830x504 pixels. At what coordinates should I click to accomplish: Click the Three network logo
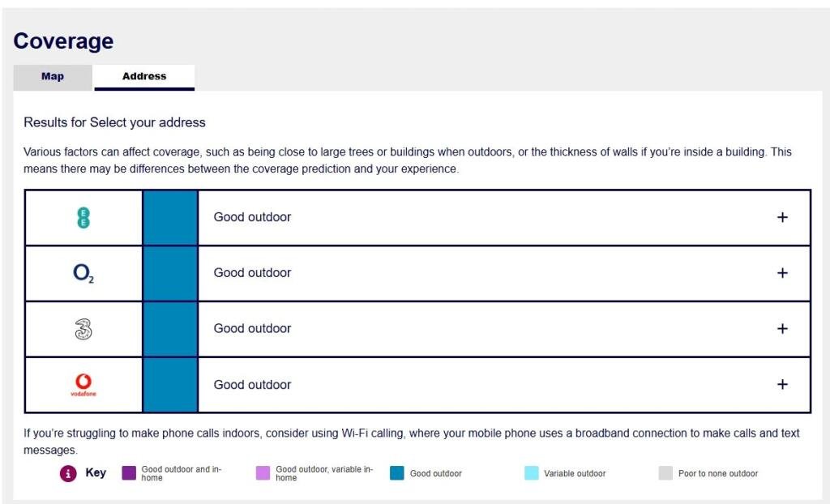pos(83,329)
